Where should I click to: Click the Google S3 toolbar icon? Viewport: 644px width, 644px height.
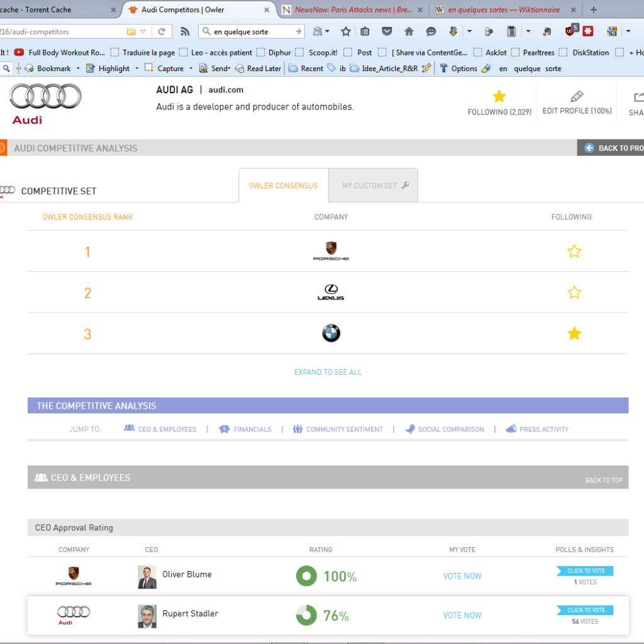click(612, 31)
